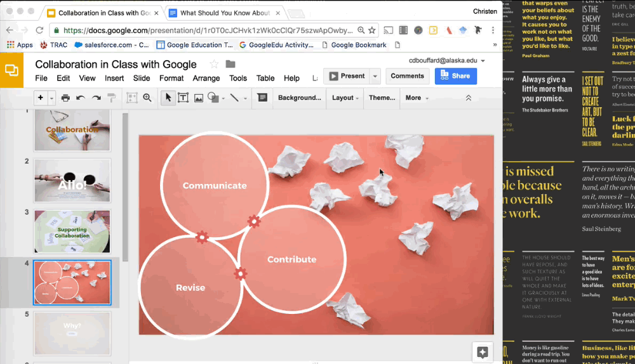This screenshot has height=364, width=635.
Task: Select slide 4 thumbnail with coral circles
Action: click(72, 282)
